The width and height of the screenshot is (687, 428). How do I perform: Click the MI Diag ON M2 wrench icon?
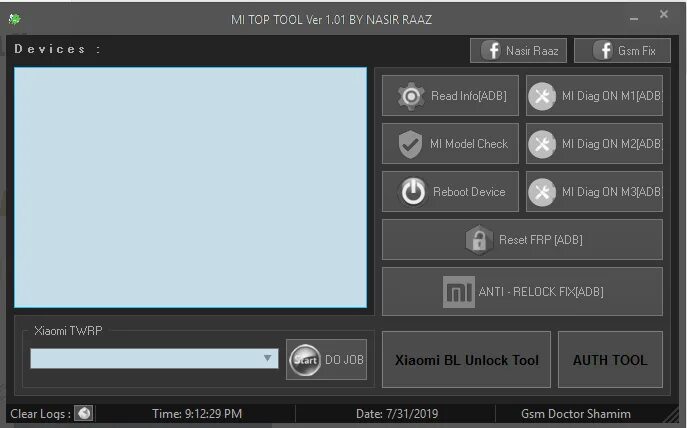542,144
